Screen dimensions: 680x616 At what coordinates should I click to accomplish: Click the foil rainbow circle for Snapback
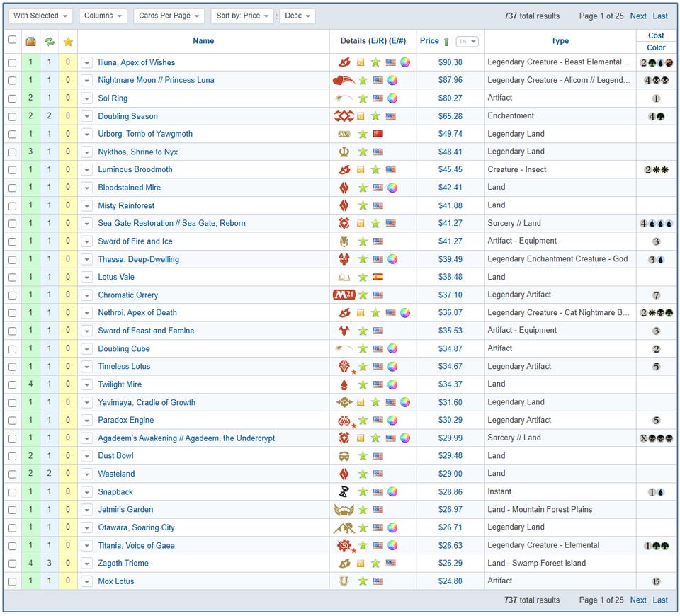tap(392, 491)
